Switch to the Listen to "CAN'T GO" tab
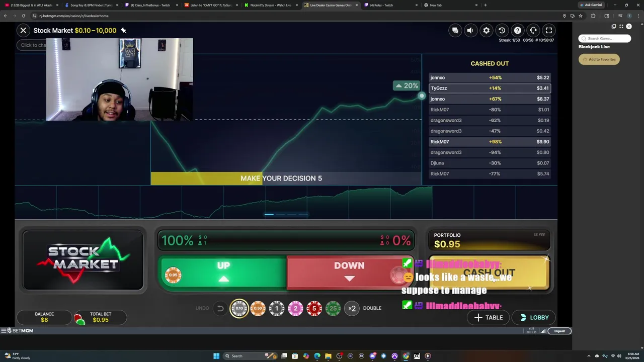Screen dimensions: 644x362 210,5
